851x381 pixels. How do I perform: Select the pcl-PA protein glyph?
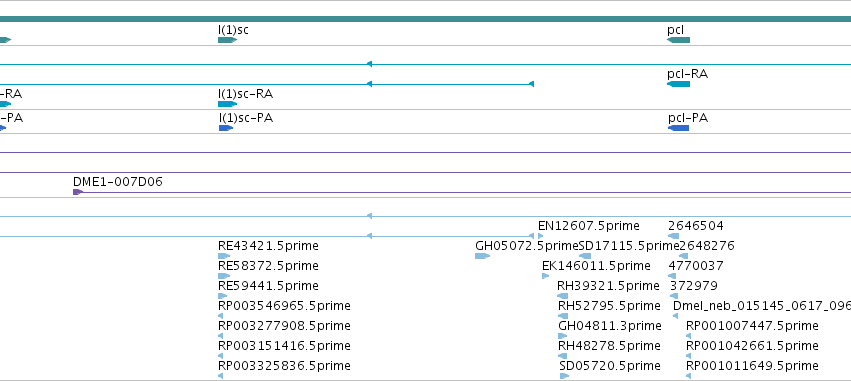[678, 128]
